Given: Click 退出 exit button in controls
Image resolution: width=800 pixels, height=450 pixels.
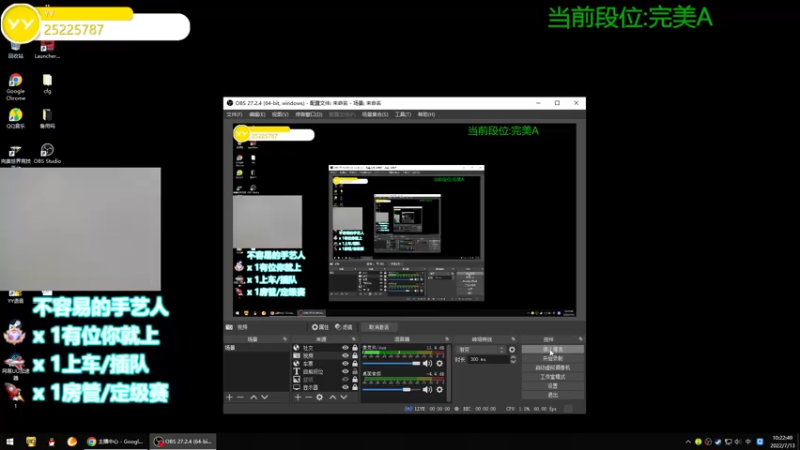Looking at the screenshot, I should (x=553, y=395).
